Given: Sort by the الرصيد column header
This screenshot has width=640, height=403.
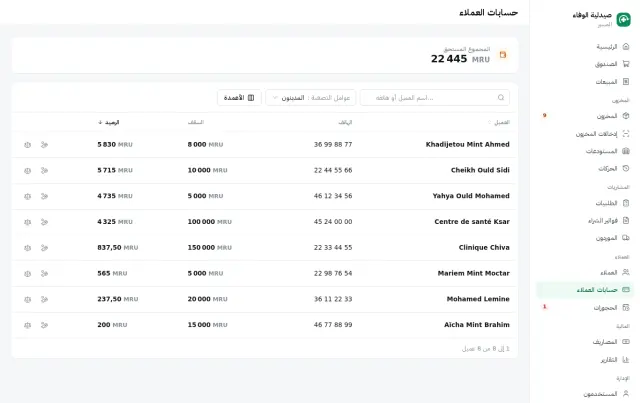Looking at the screenshot, I should pos(109,122).
